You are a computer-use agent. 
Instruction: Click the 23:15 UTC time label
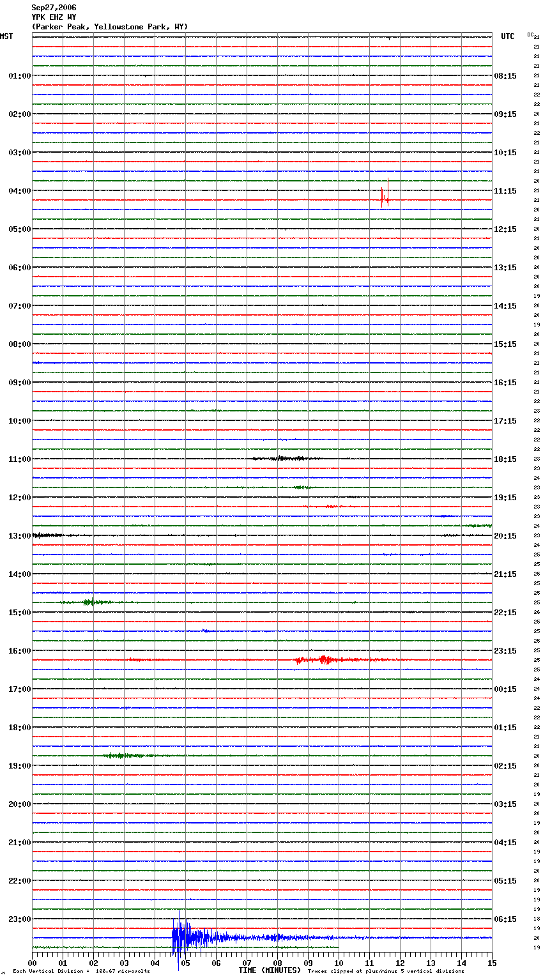point(505,651)
